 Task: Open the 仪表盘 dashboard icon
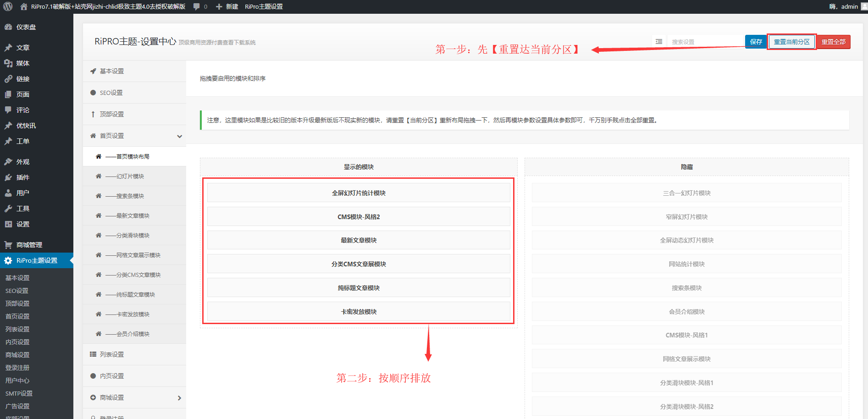(8, 27)
